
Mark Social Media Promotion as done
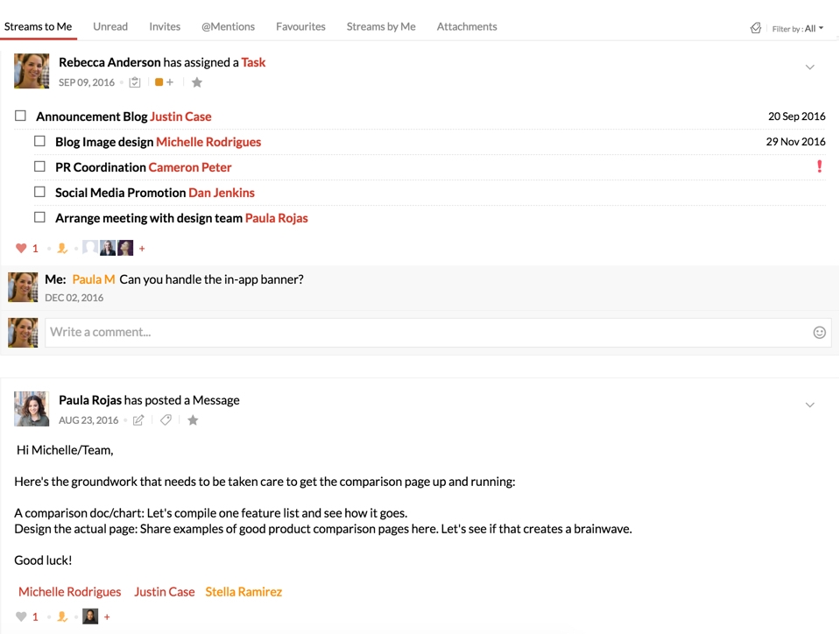[x=40, y=192]
